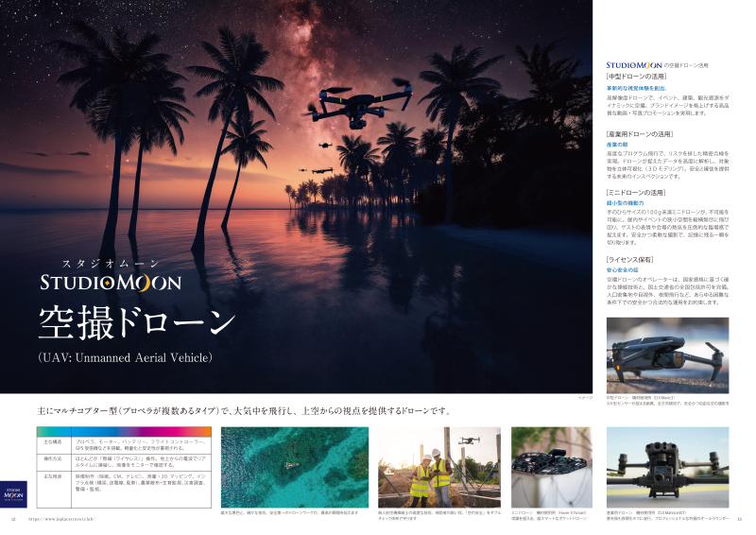Click the dark blue Studio Moon badge logo
The height and width of the screenshot is (535, 756).
pos(13,494)
